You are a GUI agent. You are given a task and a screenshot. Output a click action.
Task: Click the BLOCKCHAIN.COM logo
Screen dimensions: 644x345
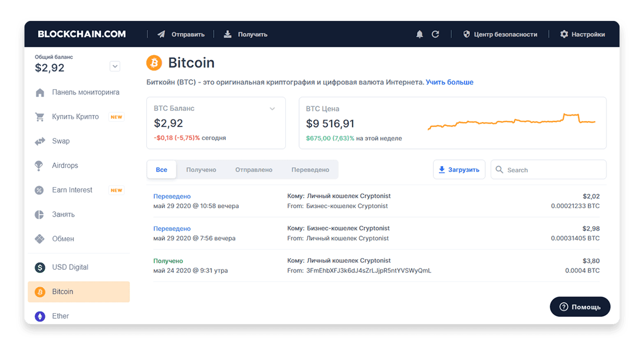[82, 34]
